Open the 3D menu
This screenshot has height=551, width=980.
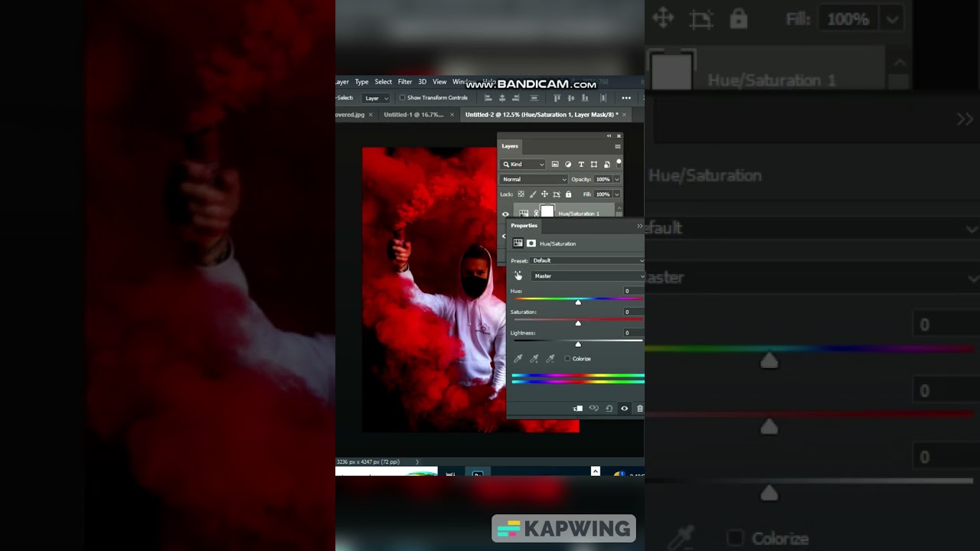click(x=422, y=82)
